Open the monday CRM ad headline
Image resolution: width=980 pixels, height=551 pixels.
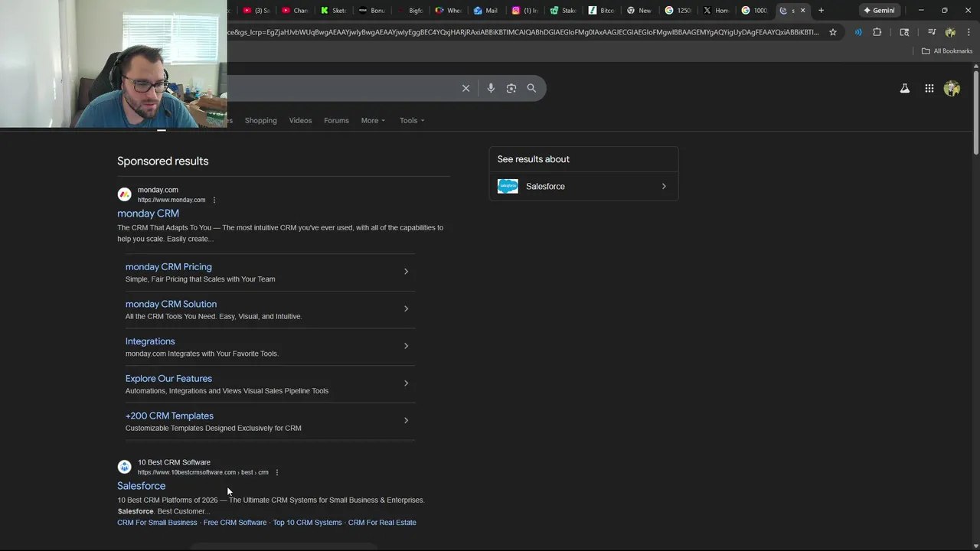point(148,214)
